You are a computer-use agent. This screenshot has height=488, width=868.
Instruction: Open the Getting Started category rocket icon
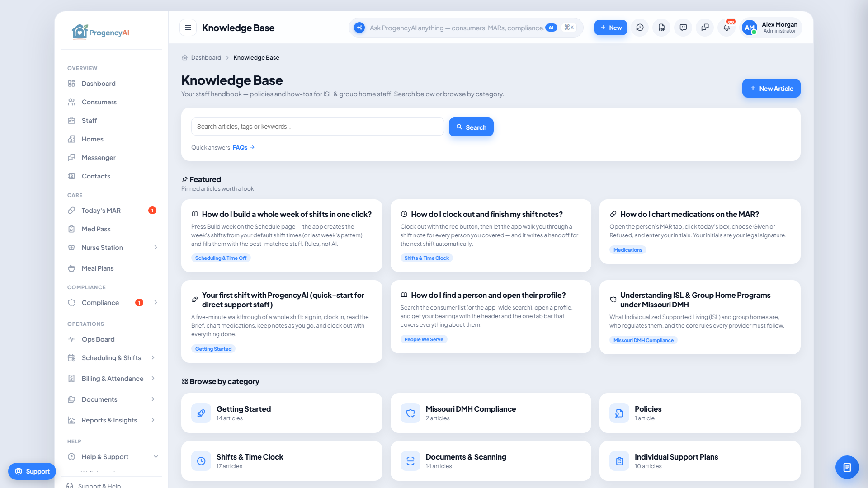201,413
